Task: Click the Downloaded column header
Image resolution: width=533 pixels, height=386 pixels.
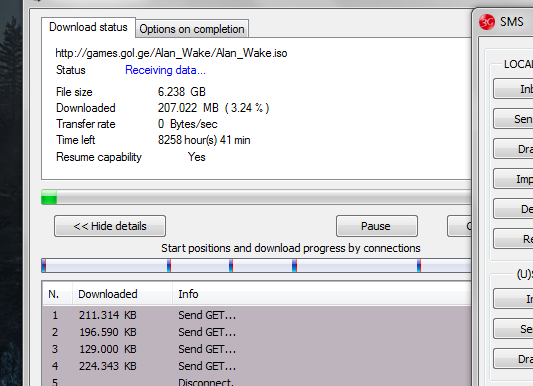Action: point(122,294)
